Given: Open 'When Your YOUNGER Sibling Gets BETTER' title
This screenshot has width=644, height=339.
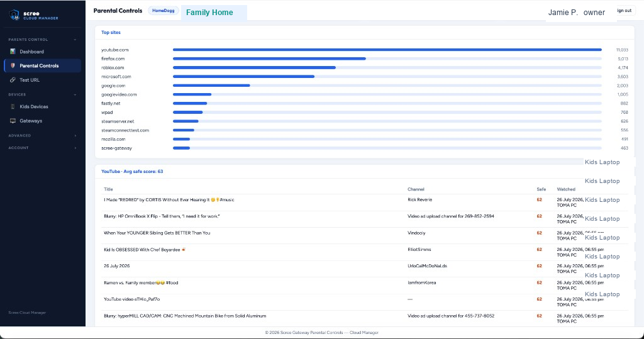Looking at the screenshot, I should pyautogui.click(x=157, y=233).
